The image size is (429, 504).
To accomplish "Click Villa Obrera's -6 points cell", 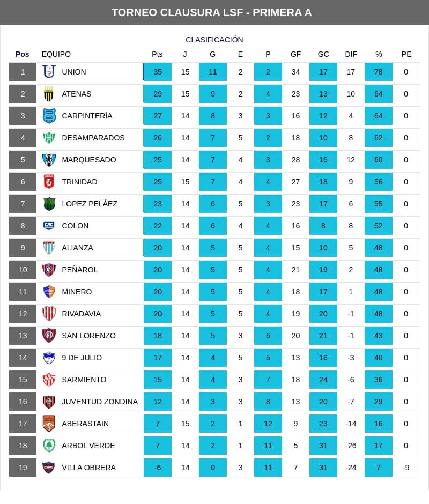I will [x=158, y=468].
